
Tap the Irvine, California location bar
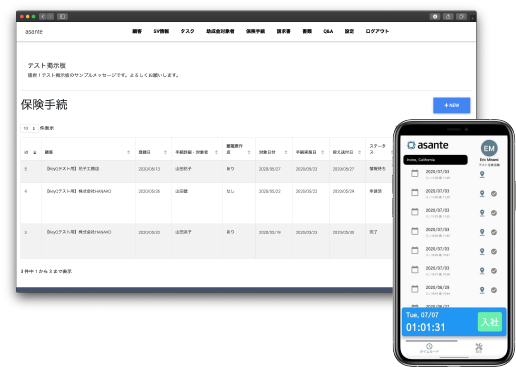435,160
